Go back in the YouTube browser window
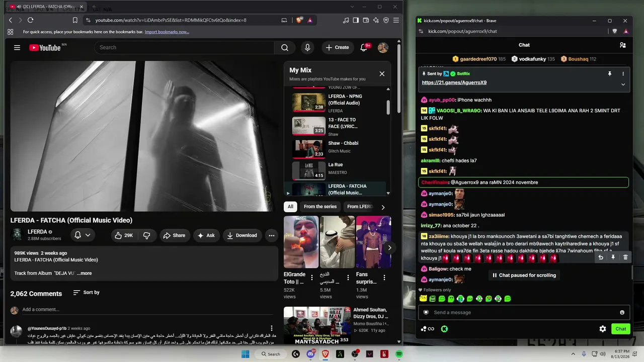 [x=11, y=20]
